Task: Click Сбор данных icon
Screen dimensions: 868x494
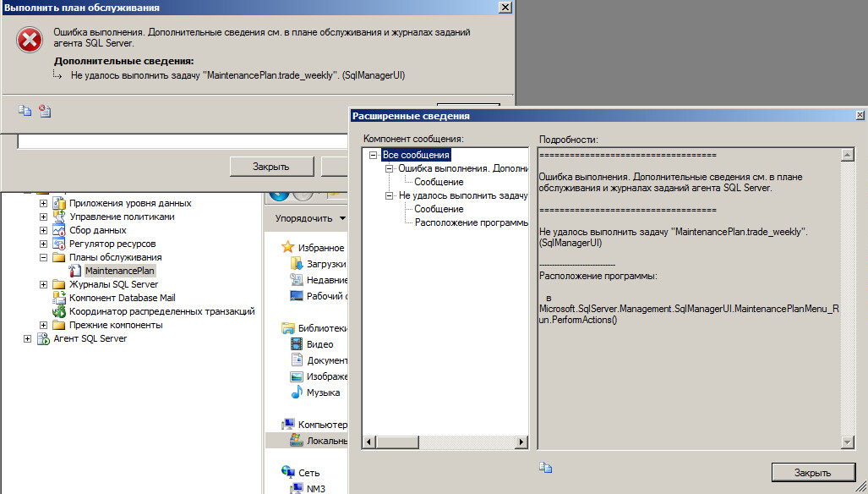Action: pos(58,230)
